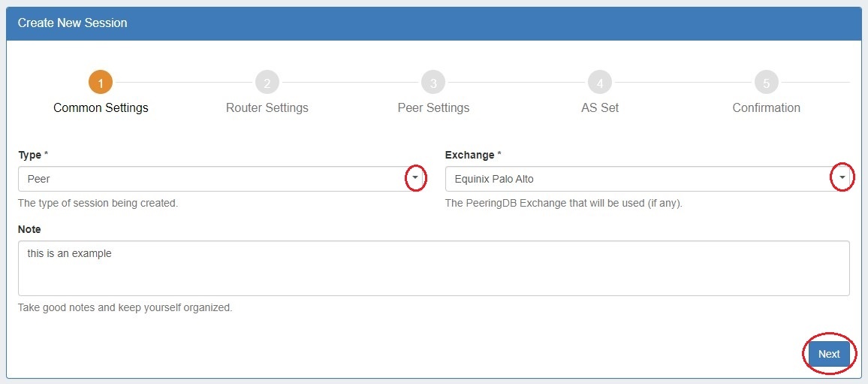Screen dimensions: 868x384
Task: Go to the Peer Settings step label
Action: [433, 108]
